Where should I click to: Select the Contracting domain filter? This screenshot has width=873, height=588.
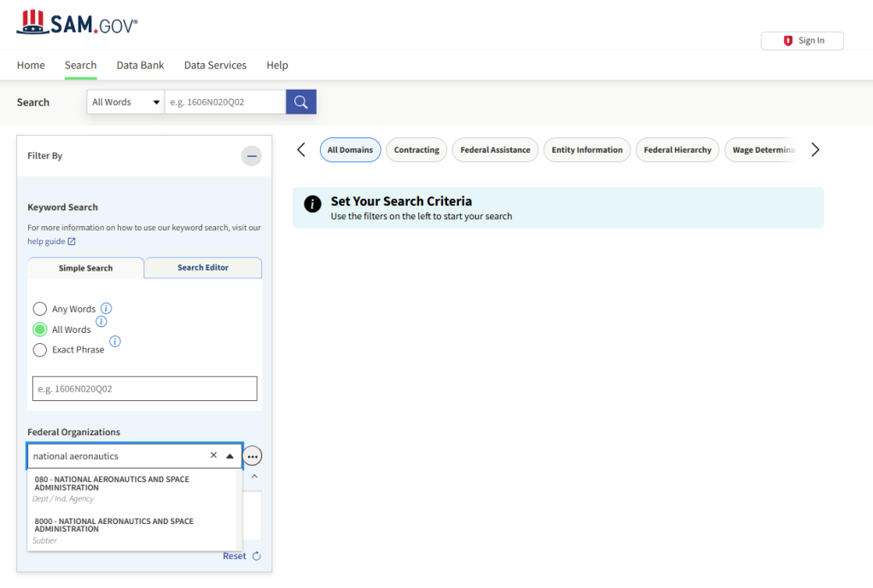(x=416, y=150)
